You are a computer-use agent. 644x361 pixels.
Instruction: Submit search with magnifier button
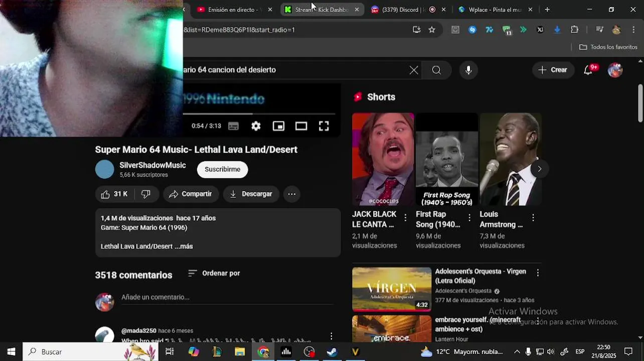[x=436, y=70]
